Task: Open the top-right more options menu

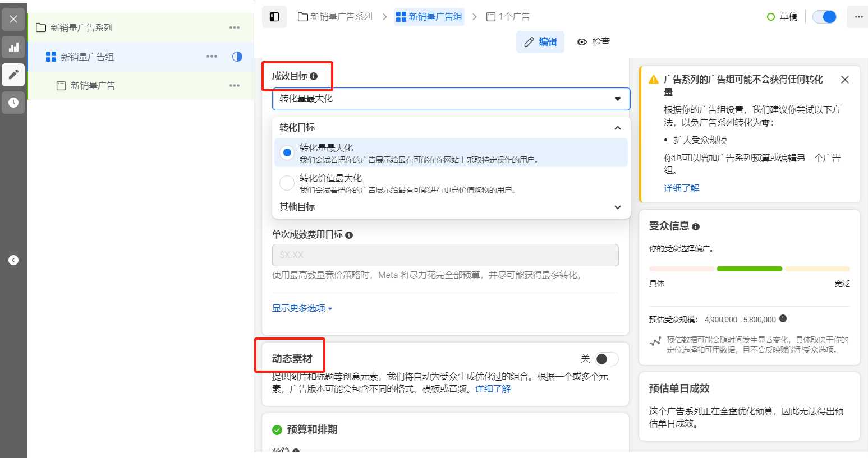Action: tap(858, 17)
